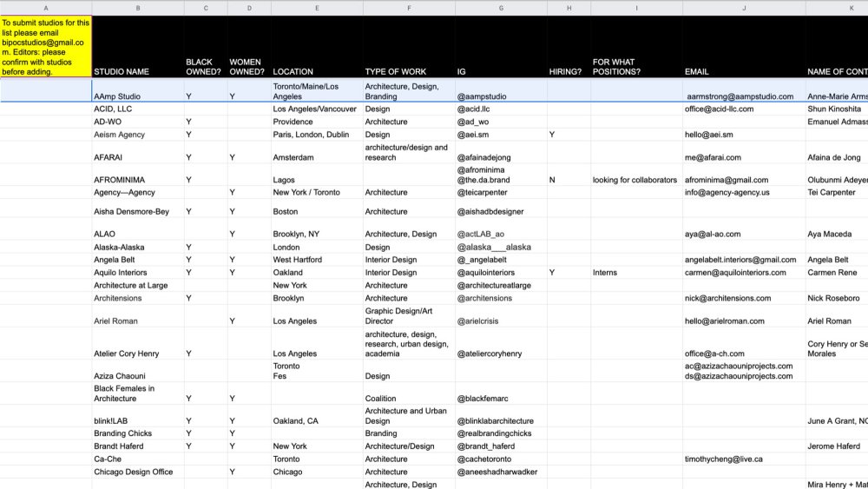Click email aarmstrong@aampstudio.com
The image size is (868, 489).
point(740,96)
